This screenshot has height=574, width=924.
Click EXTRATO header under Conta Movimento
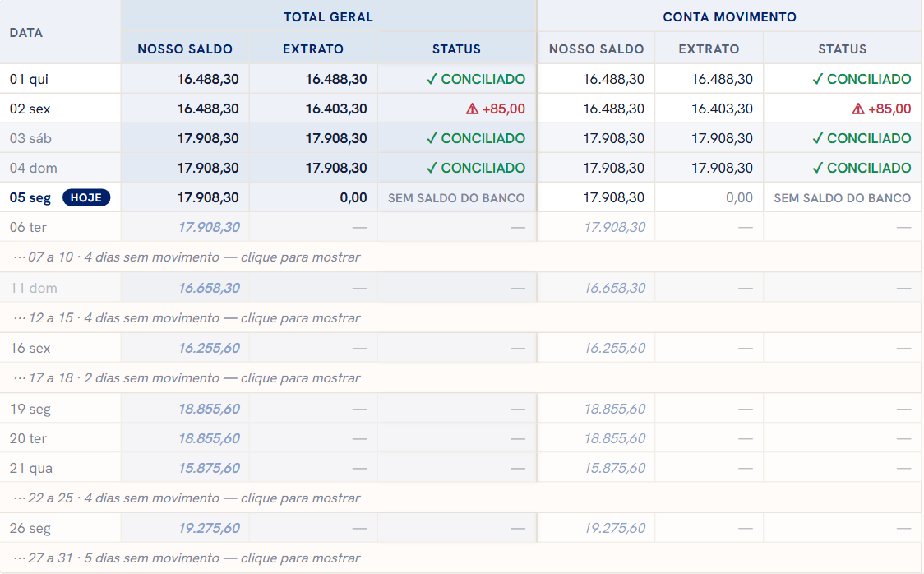709,49
